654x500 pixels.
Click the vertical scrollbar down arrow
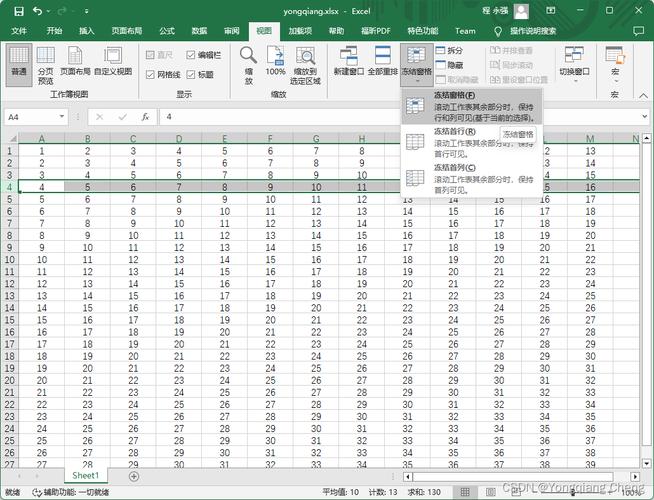click(646, 463)
